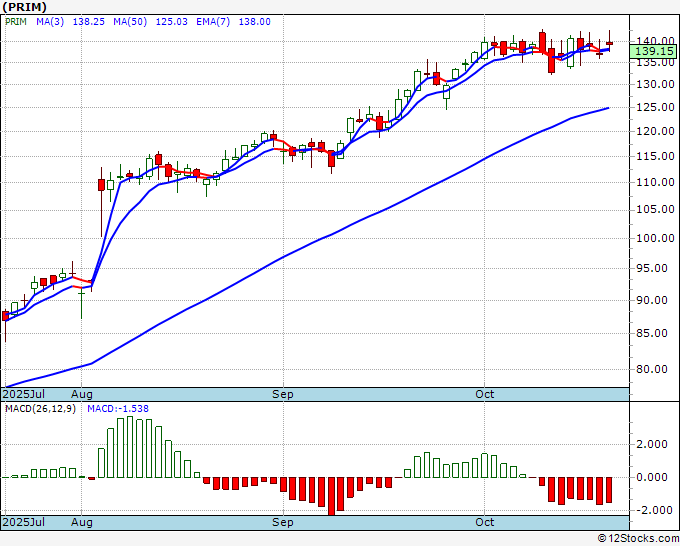Image resolution: width=680 pixels, height=546 pixels.
Task: Click the (PRIM) chart title
Action: click(x=24, y=7)
